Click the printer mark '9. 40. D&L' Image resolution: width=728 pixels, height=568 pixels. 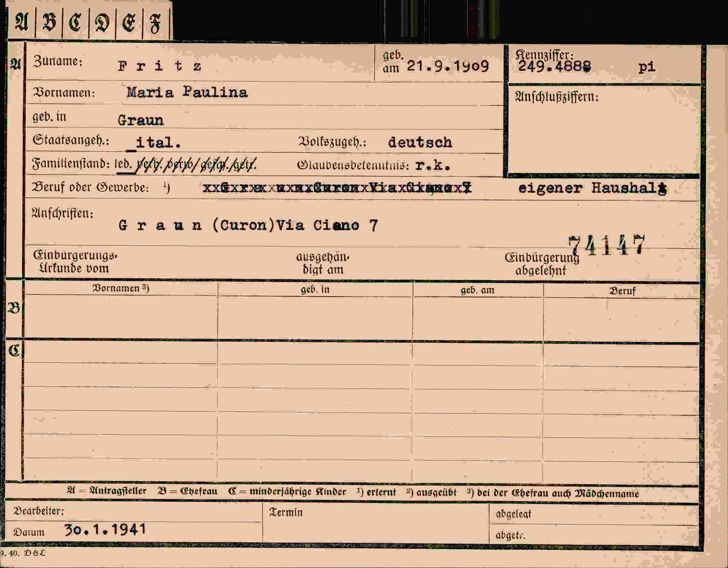(x=23, y=553)
